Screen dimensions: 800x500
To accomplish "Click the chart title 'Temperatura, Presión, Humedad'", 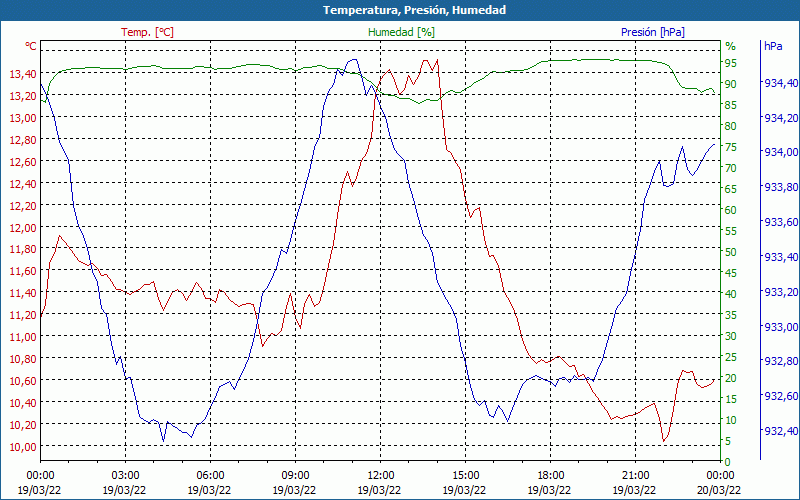I will click(x=414, y=10).
